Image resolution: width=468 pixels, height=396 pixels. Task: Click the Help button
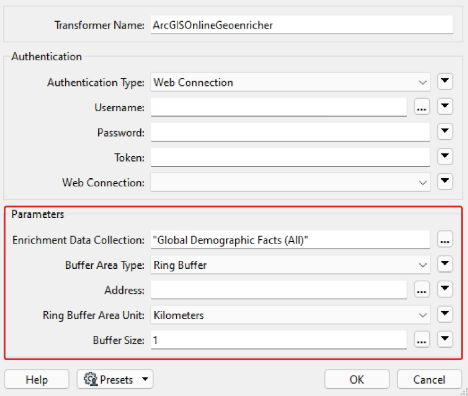click(x=37, y=379)
